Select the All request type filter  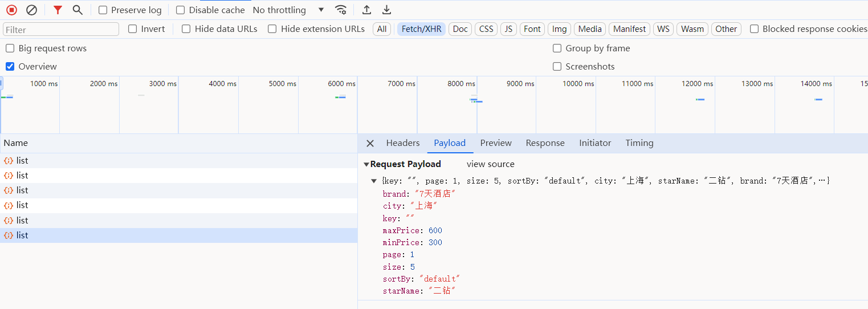(382, 29)
